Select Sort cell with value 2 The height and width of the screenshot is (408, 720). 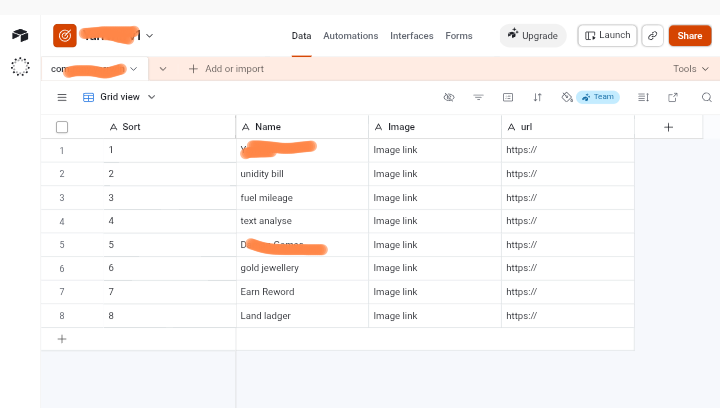[170, 174]
